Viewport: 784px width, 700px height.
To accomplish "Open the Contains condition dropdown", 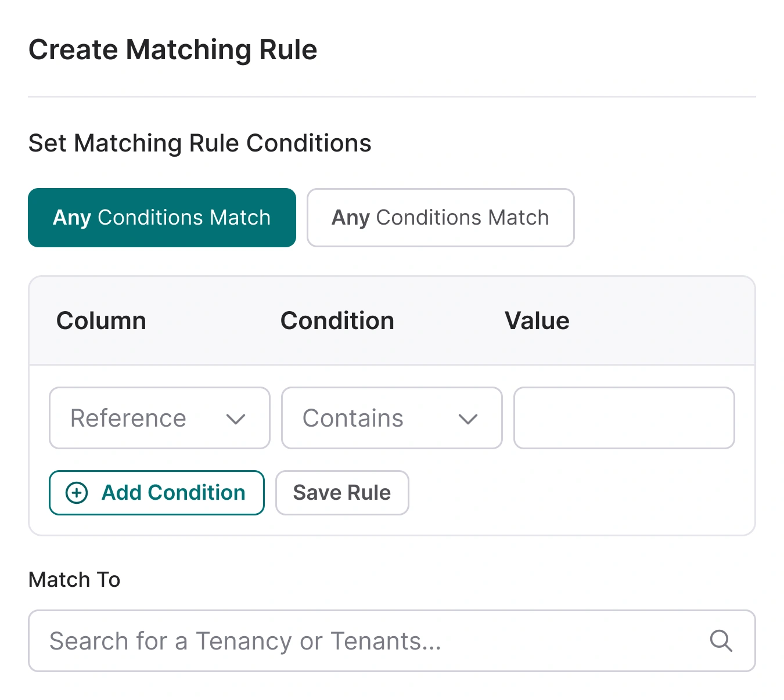I will point(391,418).
